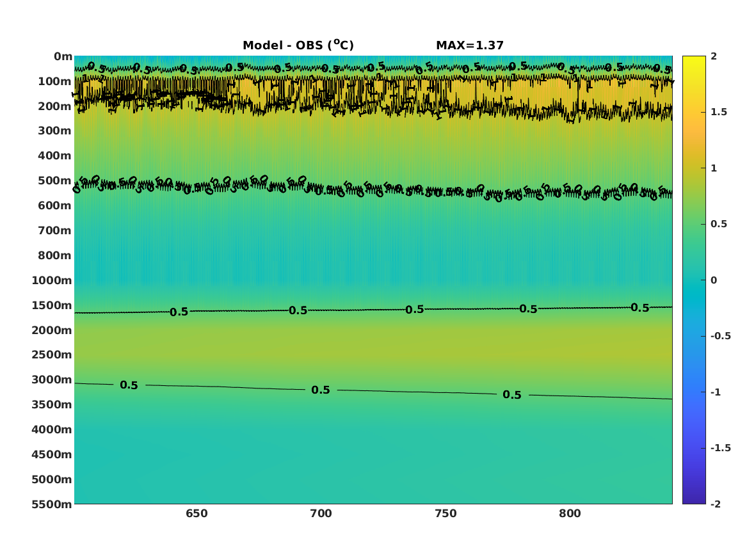Viewport: 747px width, 560px height.
Task: Click the dark blue bottom of the colorbar
Action: (x=694, y=498)
